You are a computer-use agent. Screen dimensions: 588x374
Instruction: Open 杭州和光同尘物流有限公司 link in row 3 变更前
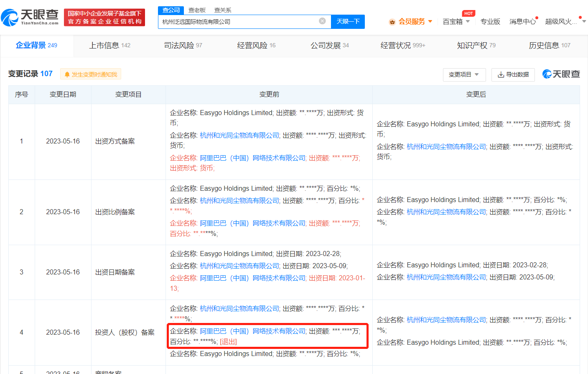pos(239,266)
